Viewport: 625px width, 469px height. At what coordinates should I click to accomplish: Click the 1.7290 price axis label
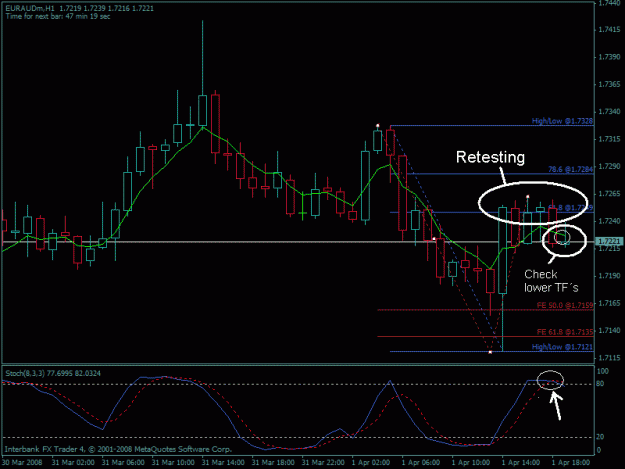609,166
